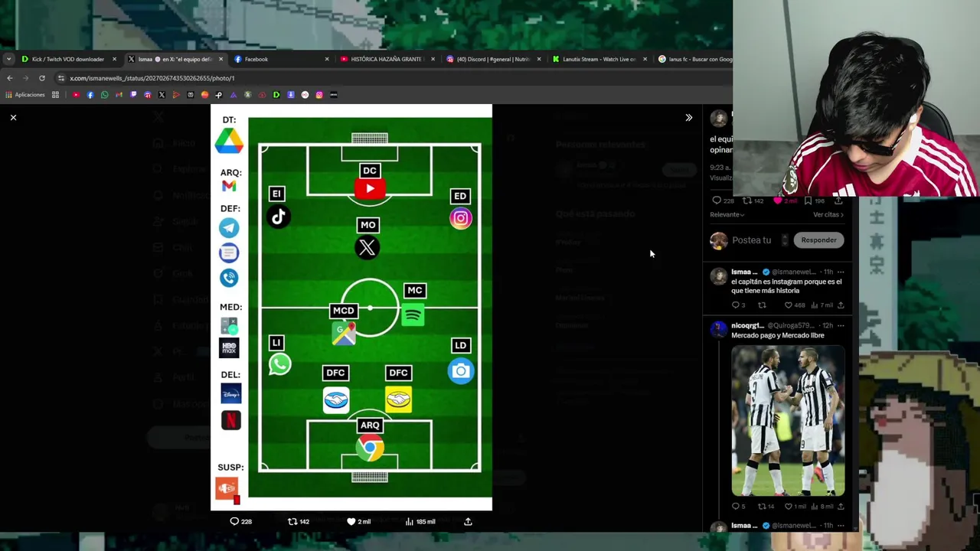Share the 'el capitán es Instagram' reply
The height and width of the screenshot is (551, 980).
[841, 305]
